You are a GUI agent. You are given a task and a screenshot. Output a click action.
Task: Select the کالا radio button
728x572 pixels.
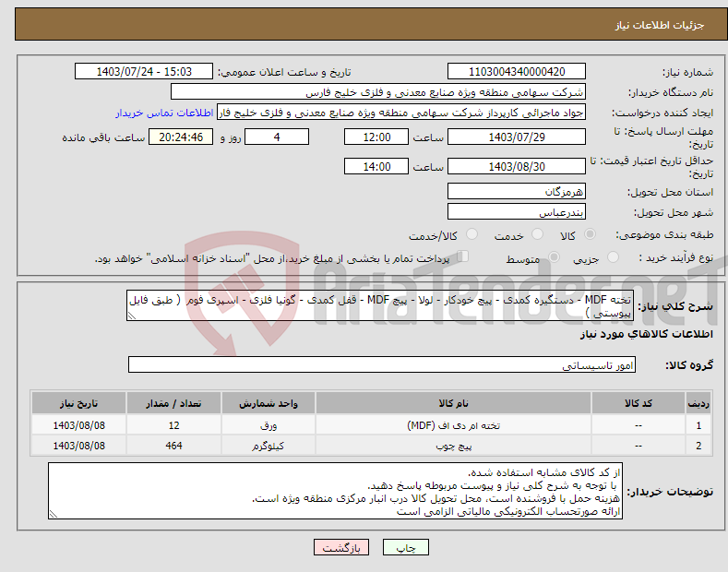tap(590, 234)
